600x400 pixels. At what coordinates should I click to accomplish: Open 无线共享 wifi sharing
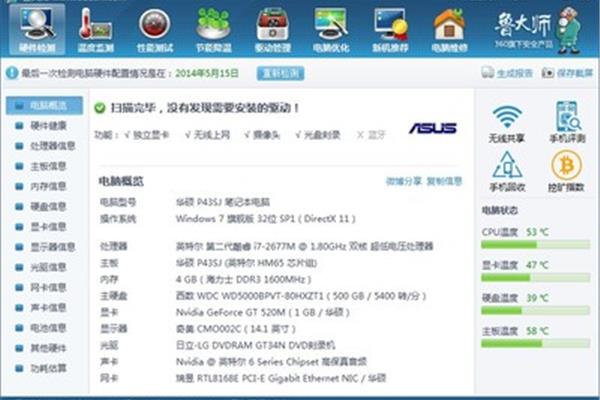click(x=507, y=123)
